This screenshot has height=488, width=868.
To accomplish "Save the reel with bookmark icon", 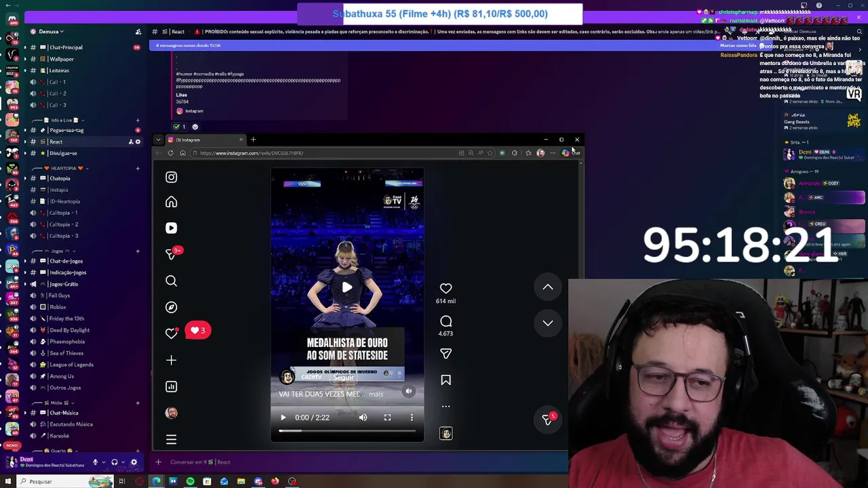I will tap(446, 380).
